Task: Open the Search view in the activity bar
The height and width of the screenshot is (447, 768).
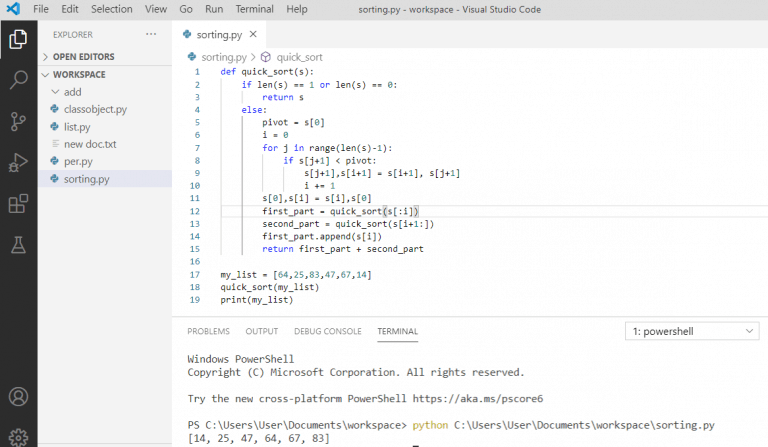Action: [x=18, y=79]
